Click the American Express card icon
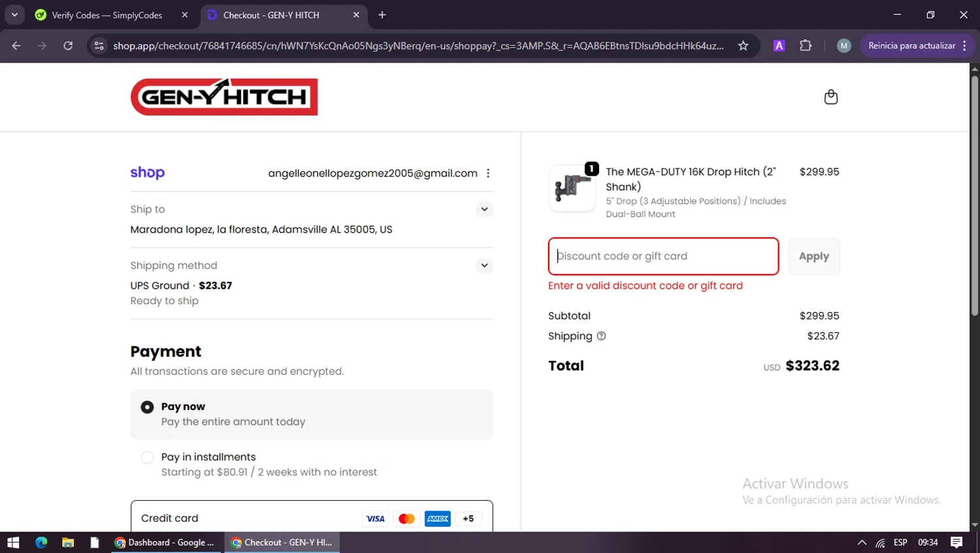 tap(438, 518)
